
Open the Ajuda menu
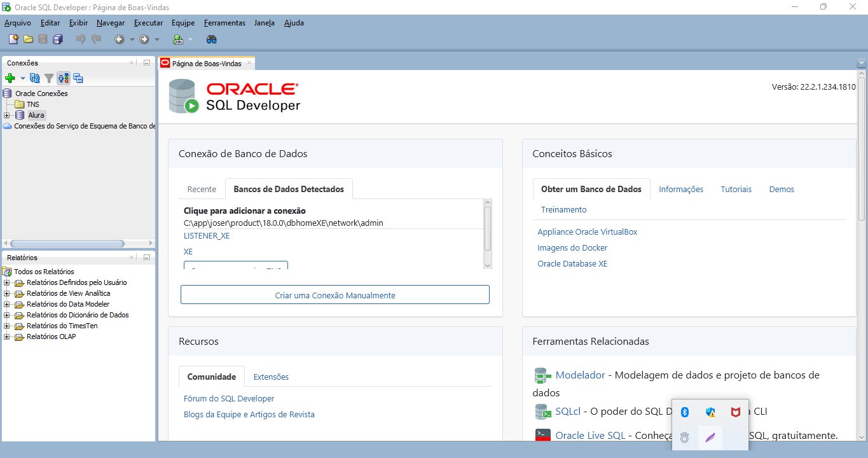[294, 23]
